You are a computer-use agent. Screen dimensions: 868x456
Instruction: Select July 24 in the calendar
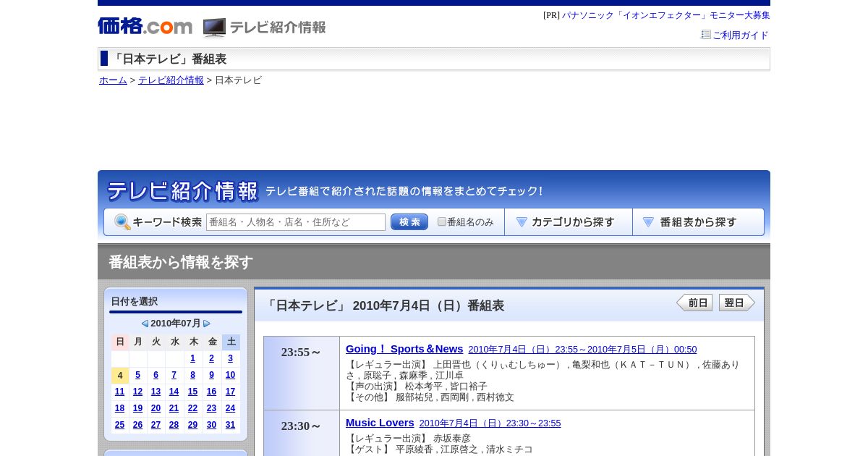tap(230, 408)
